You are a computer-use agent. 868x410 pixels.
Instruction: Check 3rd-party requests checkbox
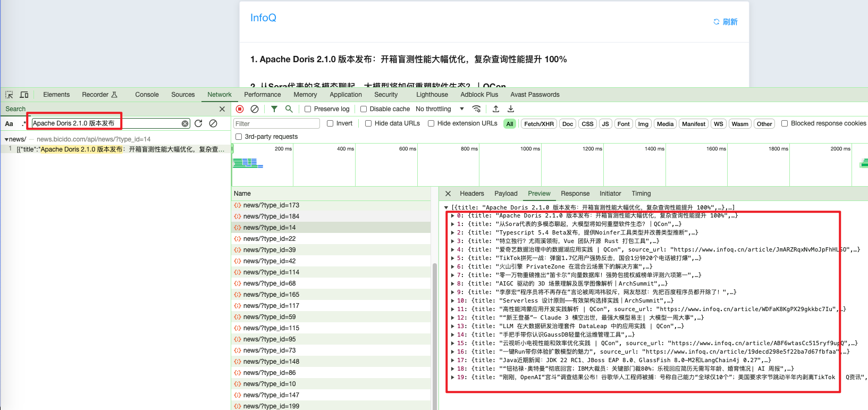pos(239,137)
